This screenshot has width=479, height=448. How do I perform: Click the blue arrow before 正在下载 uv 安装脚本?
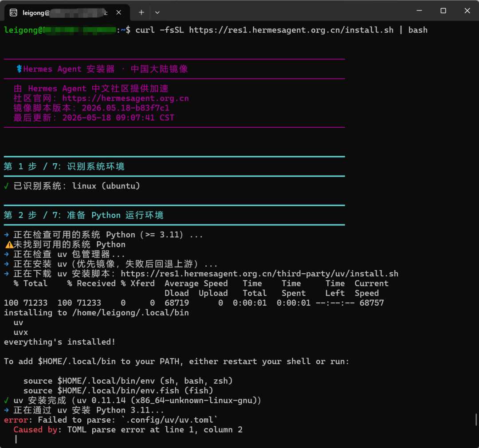coord(6,274)
